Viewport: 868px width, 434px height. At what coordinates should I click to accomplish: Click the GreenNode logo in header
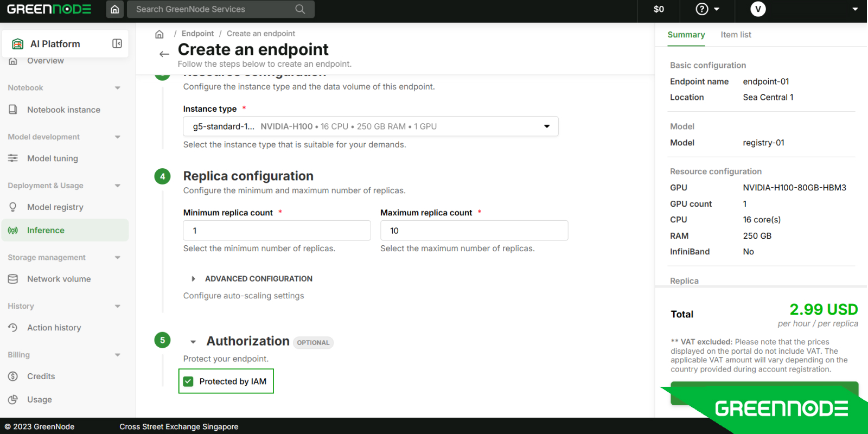pos(49,9)
